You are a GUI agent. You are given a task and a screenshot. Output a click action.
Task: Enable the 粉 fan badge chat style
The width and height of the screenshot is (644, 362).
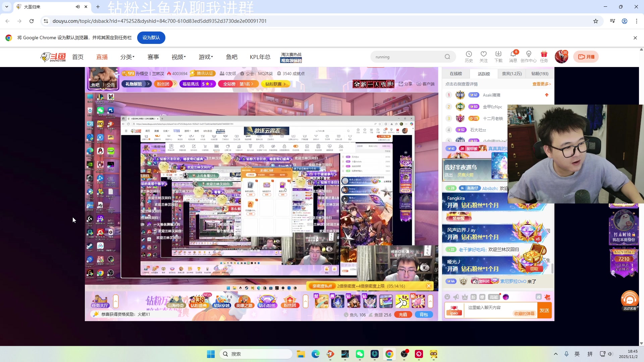pos(474,297)
